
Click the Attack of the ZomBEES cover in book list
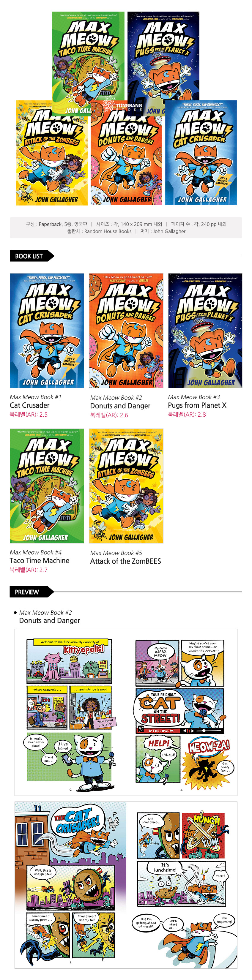pyautogui.click(x=126, y=486)
